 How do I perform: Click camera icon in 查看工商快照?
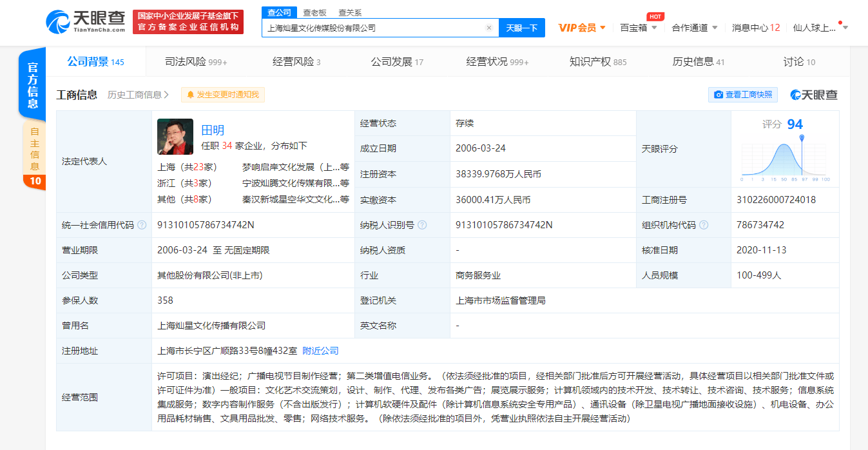tap(719, 95)
